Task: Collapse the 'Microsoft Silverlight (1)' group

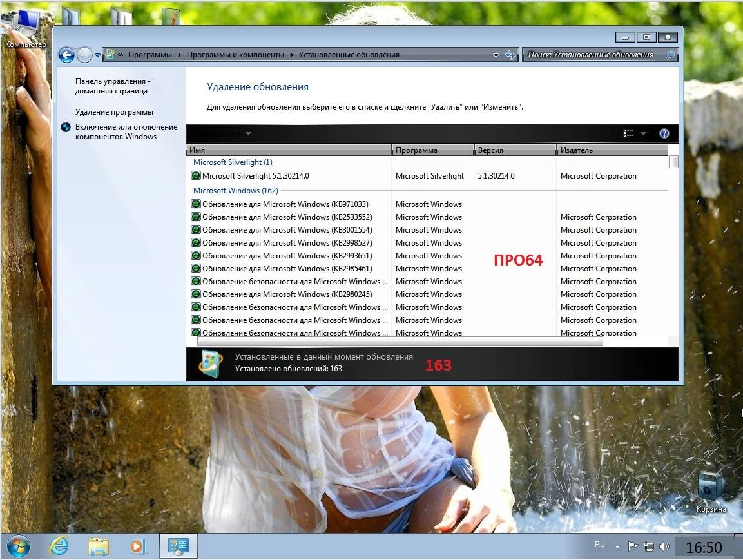Action: click(233, 162)
